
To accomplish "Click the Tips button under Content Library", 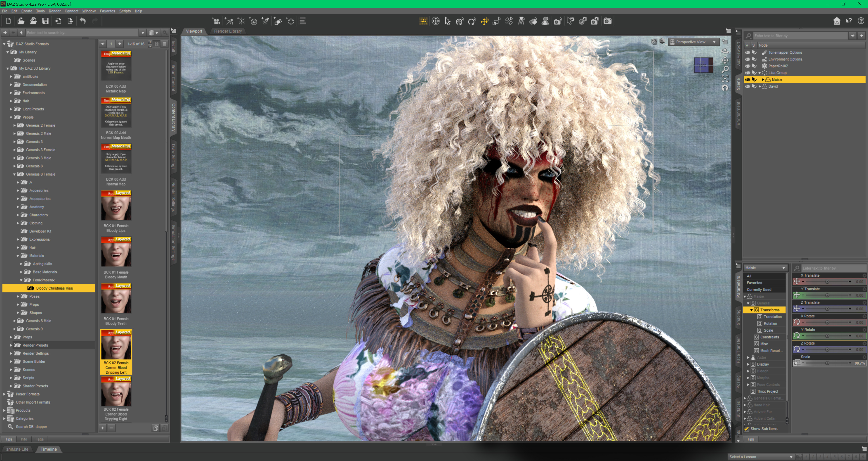I will point(9,440).
